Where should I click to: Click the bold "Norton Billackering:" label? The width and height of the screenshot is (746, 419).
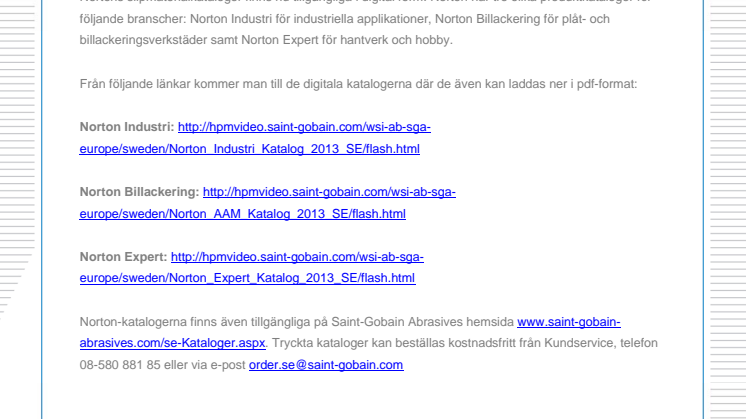[139, 192]
